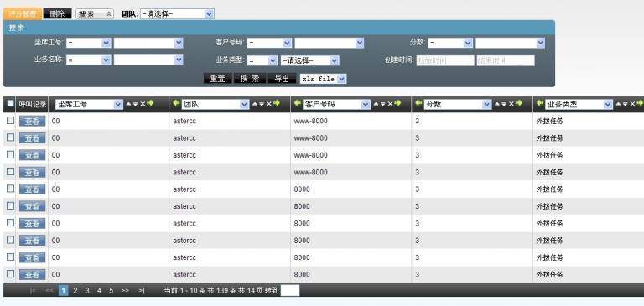This screenshot has height=306, width=644.
Task: Check the select-all checkbox in table header
Action: (x=11, y=103)
